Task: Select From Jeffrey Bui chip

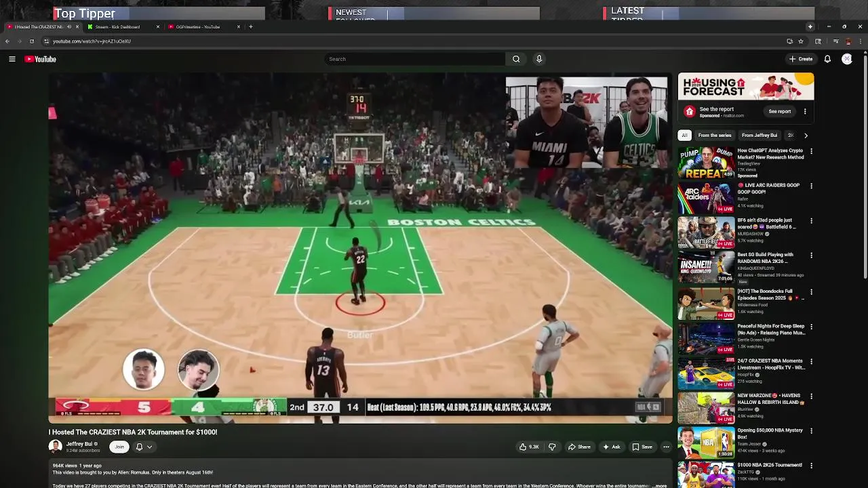Action: (759, 135)
